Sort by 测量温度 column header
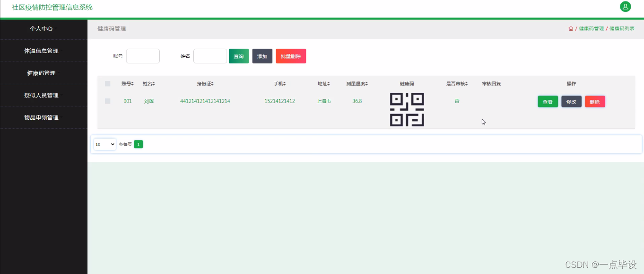 click(x=357, y=84)
